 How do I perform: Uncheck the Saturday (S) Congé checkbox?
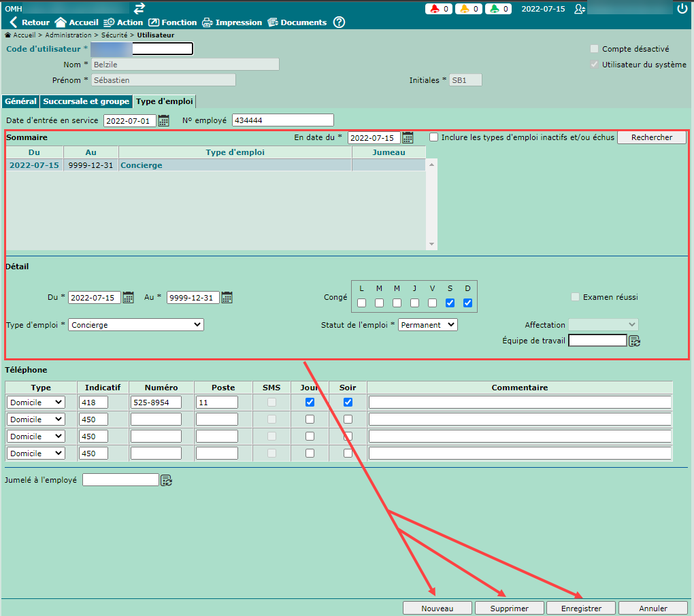click(x=450, y=303)
